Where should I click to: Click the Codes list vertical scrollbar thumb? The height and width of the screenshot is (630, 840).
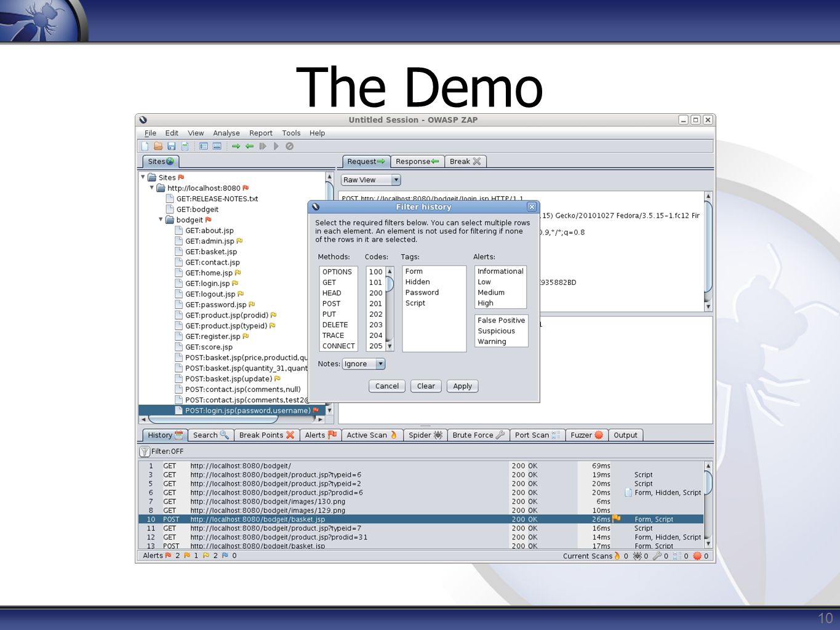click(390, 284)
